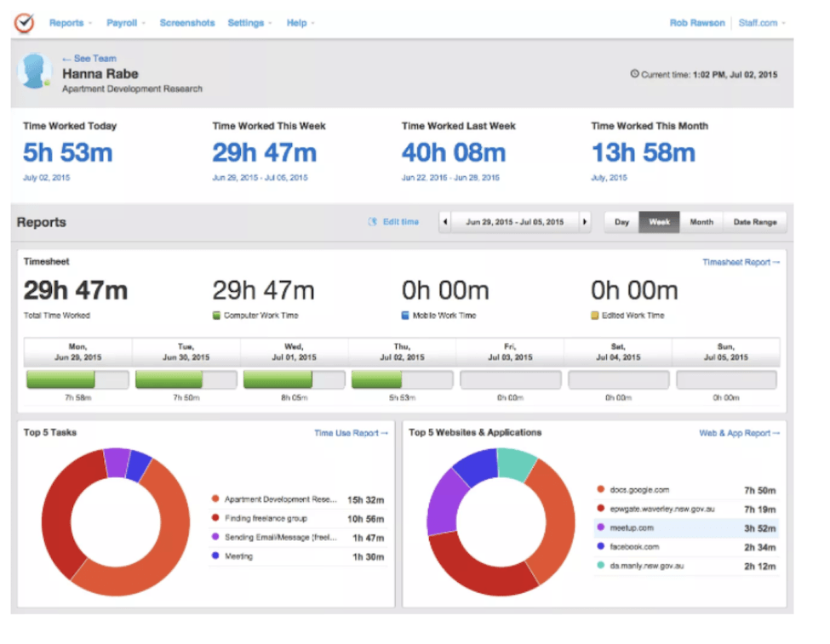Go to previous week with left arrow
This screenshot has height=644, width=830.
444,222
